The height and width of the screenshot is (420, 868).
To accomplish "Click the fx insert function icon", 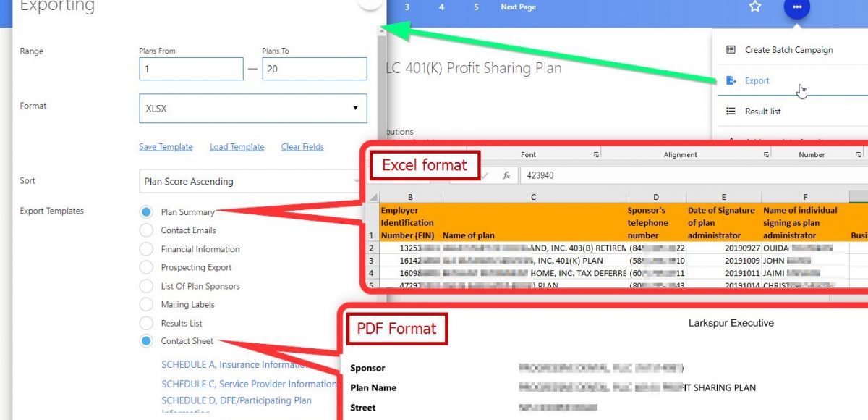I will 506,175.
